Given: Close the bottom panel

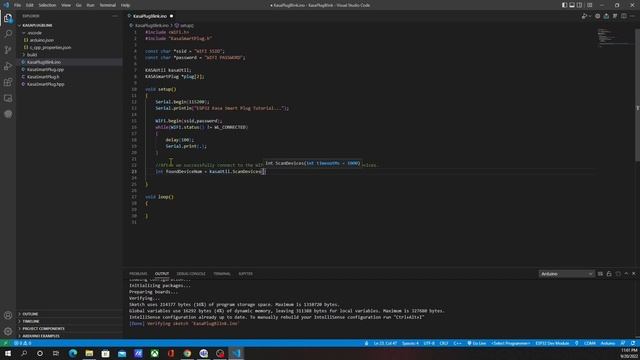Looking at the screenshot, I should [633, 274].
